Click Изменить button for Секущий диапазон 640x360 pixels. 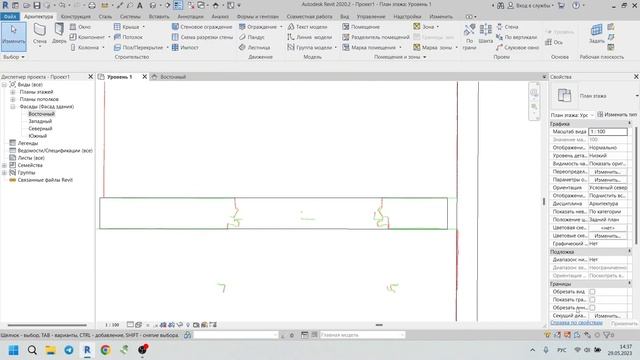click(x=607, y=316)
